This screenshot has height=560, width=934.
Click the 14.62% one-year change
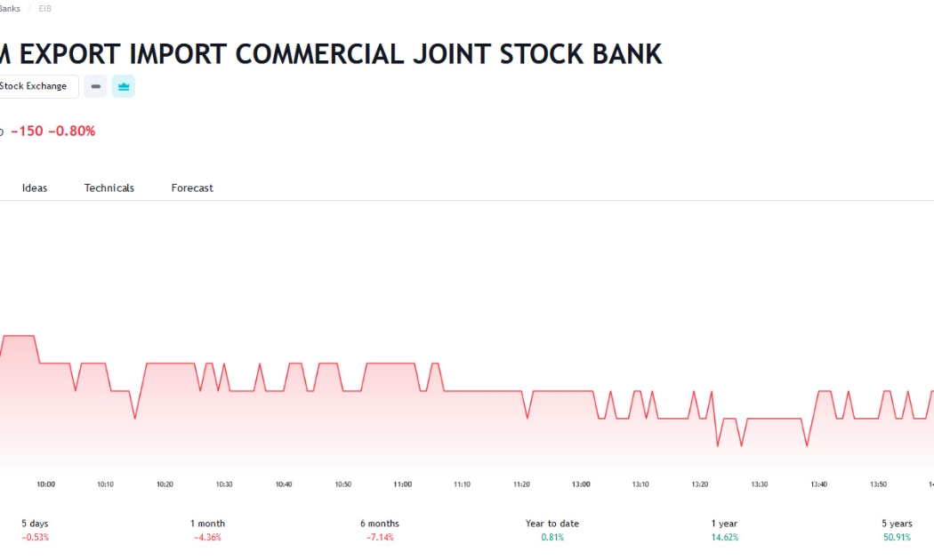[724, 538]
